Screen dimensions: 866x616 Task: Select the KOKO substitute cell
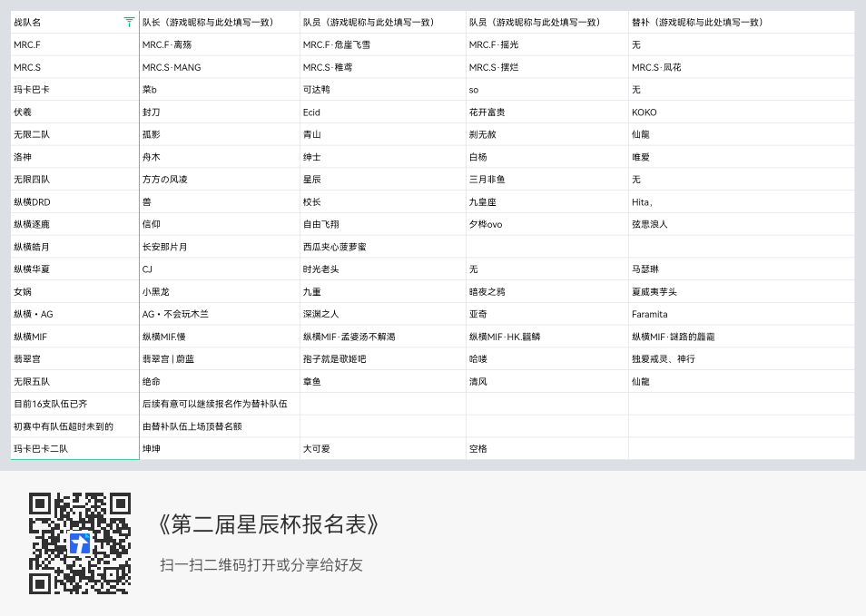(x=741, y=112)
